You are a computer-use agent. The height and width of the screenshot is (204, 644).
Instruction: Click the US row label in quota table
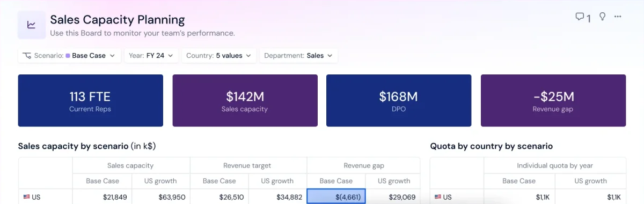pyautogui.click(x=457, y=197)
